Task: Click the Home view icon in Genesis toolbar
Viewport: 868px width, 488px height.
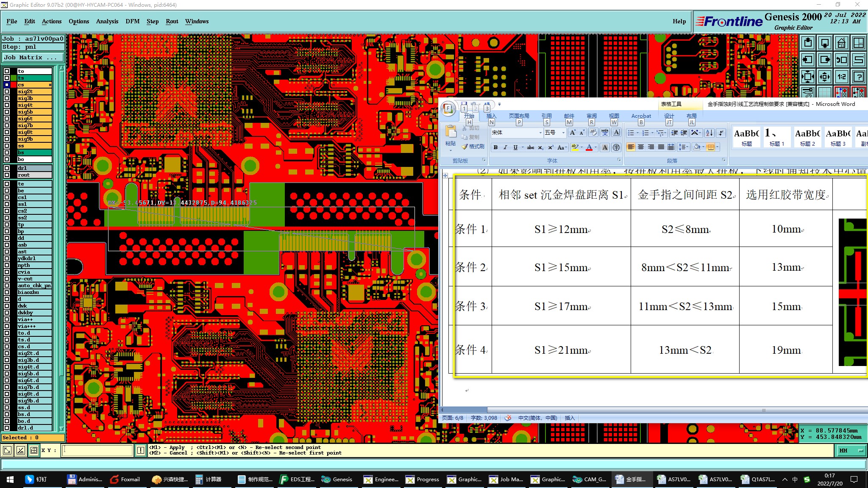Action: coord(841,43)
